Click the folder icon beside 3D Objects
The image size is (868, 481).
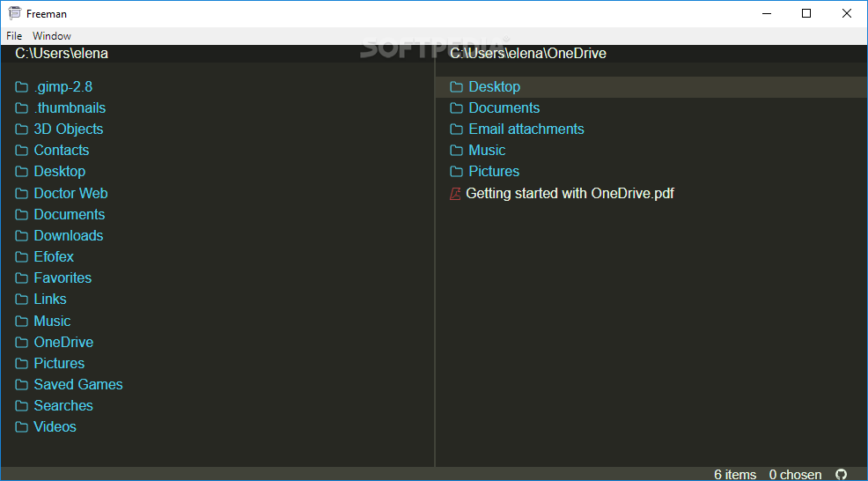pyautogui.click(x=22, y=129)
